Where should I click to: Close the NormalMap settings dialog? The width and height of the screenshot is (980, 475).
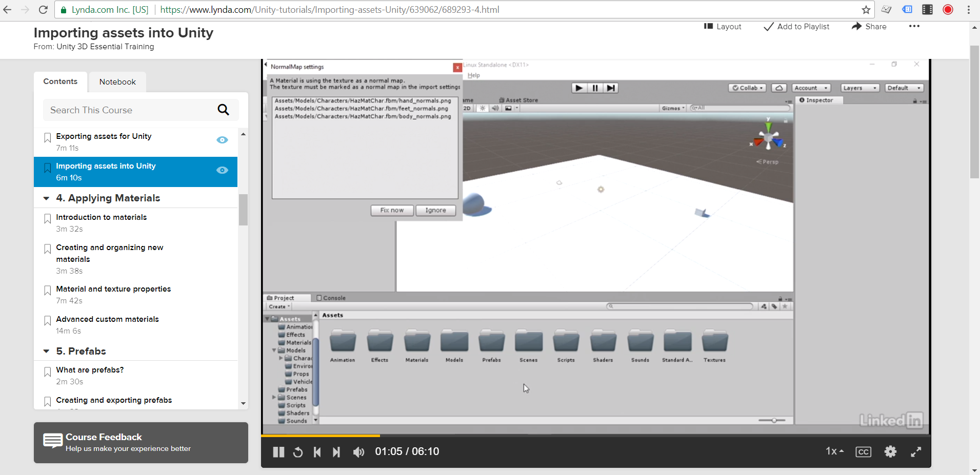[457, 67]
